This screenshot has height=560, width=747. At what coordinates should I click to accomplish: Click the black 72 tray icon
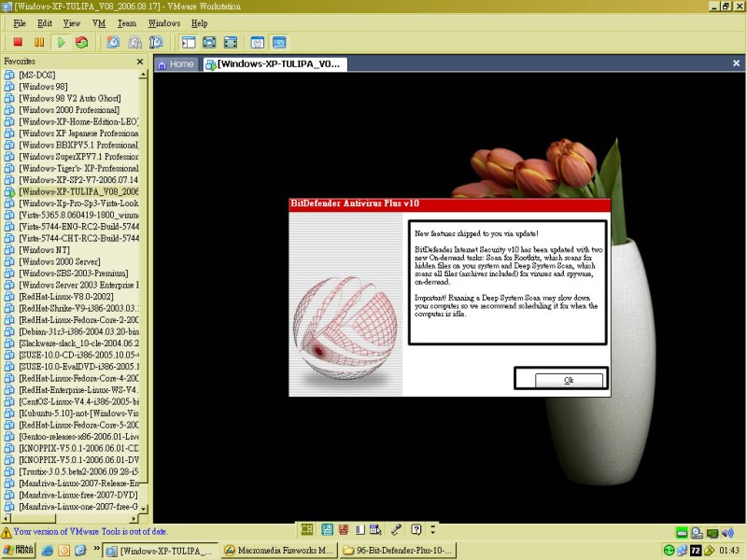pyautogui.click(x=696, y=551)
